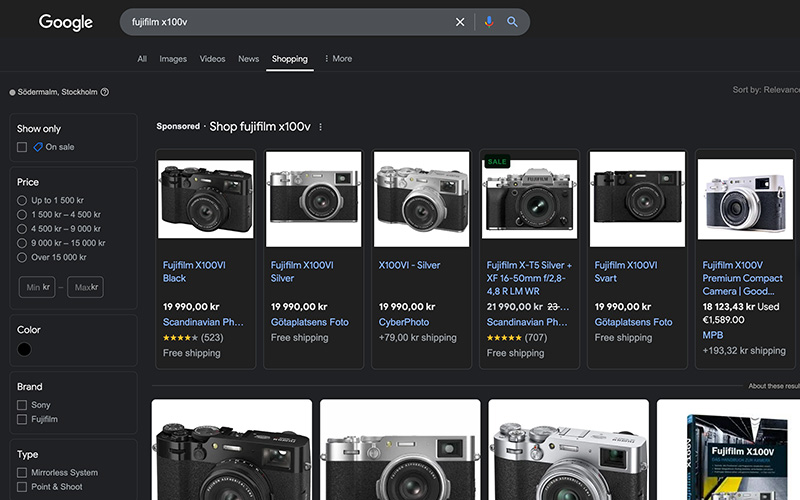Visit Götaplatsens Foto under X100VI Svart
Image resolution: width=800 pixels, height=500 pixels.
633,322
